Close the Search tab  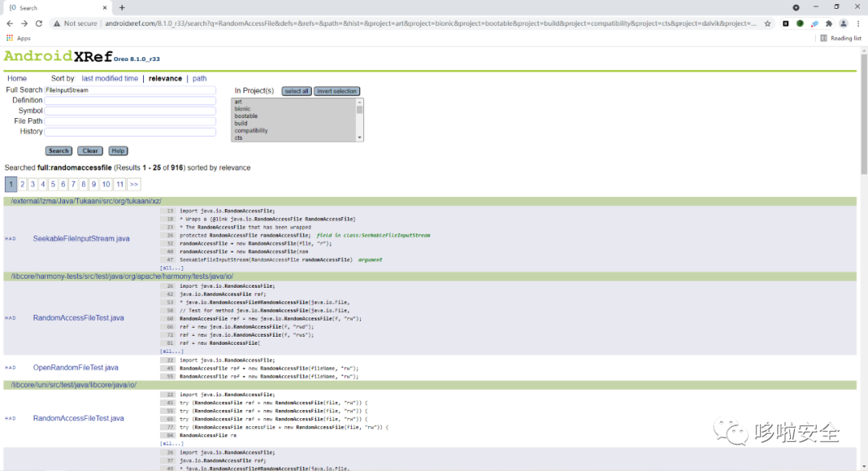point(104,8)
